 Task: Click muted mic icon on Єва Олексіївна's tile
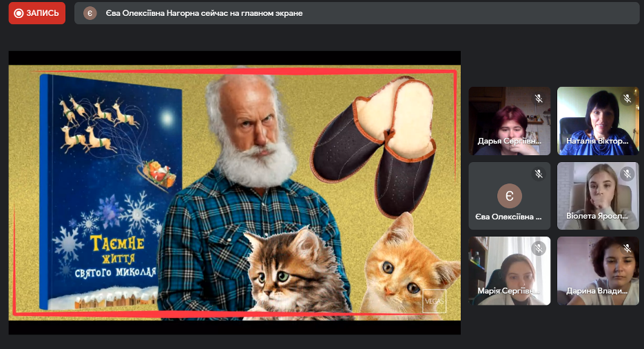click(x=539, y=174)
